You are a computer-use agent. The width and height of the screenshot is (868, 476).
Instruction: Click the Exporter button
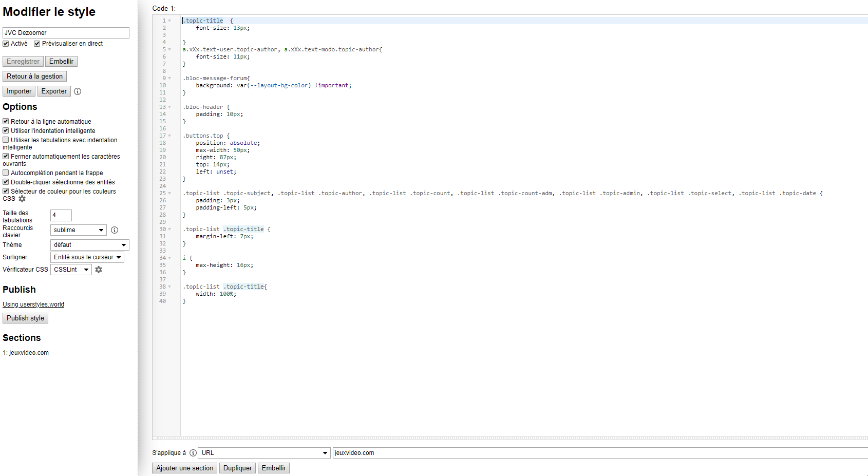(x=54, y=91)
